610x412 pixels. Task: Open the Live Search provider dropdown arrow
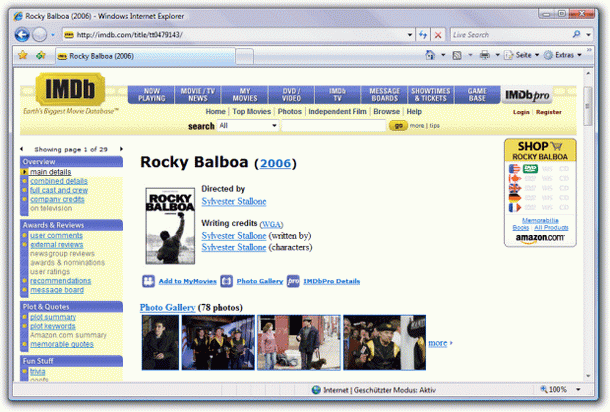pos(589,35)
